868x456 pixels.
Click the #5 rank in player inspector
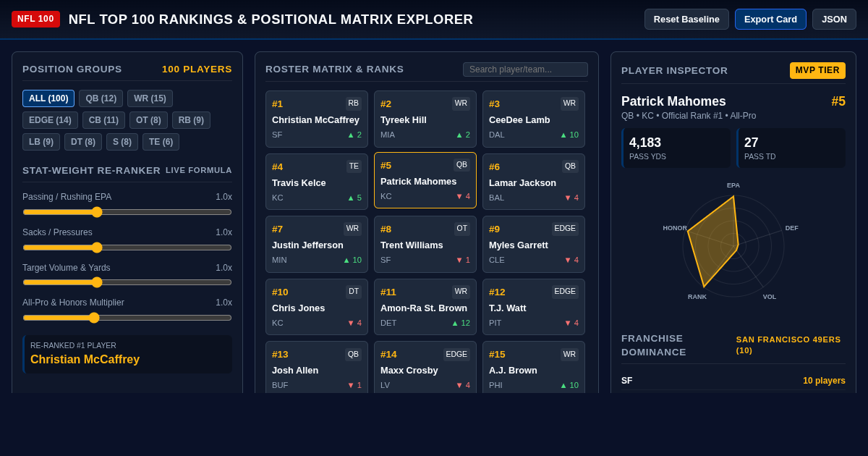tap(838, 101)
